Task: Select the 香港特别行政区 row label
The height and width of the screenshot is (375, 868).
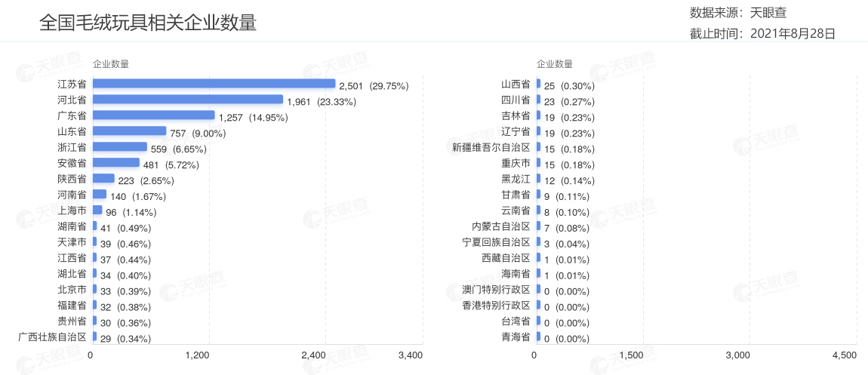Action: point(496,306)
